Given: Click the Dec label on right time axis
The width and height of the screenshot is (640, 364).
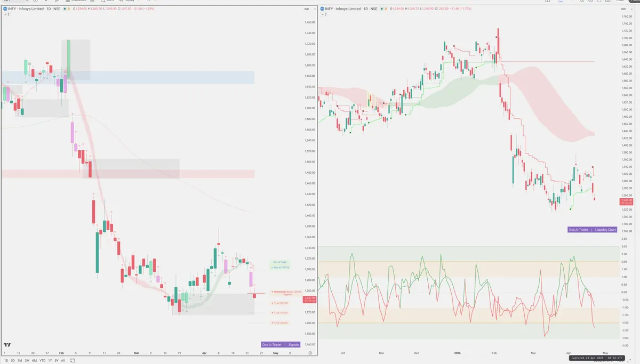Looking at the screenshot, I should click(417, 353).
